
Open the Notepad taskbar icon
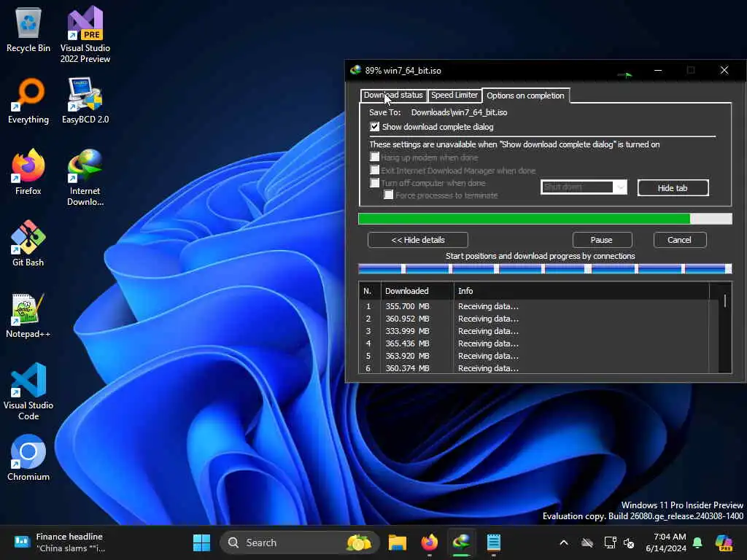[494, 542]
